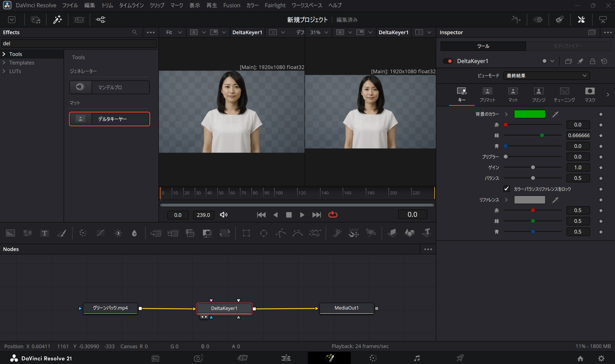Select the デルタキーヤー tool button
Screen dimensions: 615x364
coord(109,119)
